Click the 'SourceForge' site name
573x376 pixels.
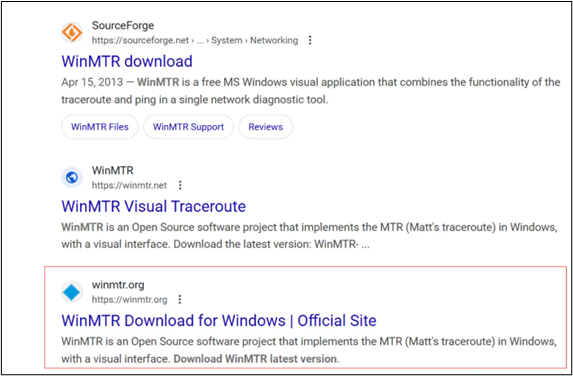click(x=123, y=26)
